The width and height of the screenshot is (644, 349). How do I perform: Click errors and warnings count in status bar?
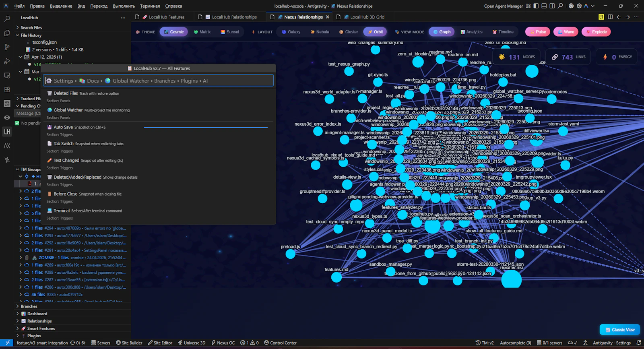click(250, 343)
